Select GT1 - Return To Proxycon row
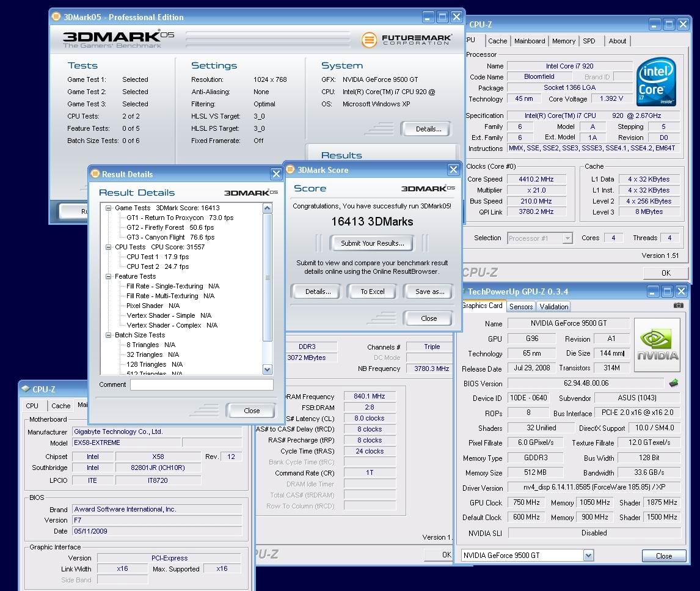700x591 pixels. pyautogui.click(x=180, y=218)
